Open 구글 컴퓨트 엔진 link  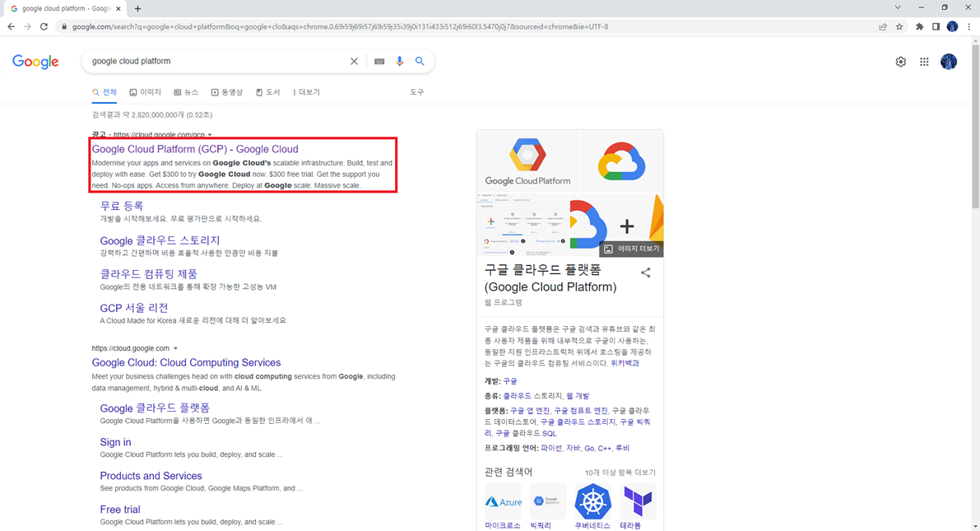point(581,411)
